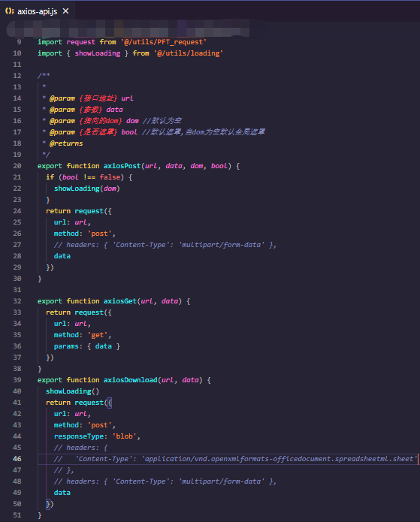Click the JS file icon on axios-api.js tab

pyautogui.click(x=9, y=11)
